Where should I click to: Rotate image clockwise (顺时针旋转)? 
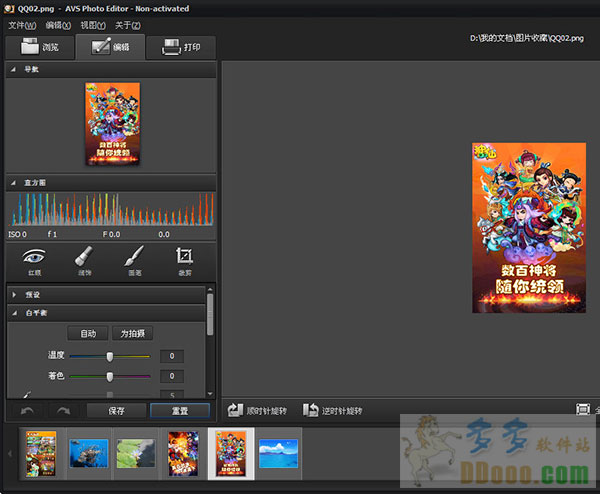tap(257, 411)
